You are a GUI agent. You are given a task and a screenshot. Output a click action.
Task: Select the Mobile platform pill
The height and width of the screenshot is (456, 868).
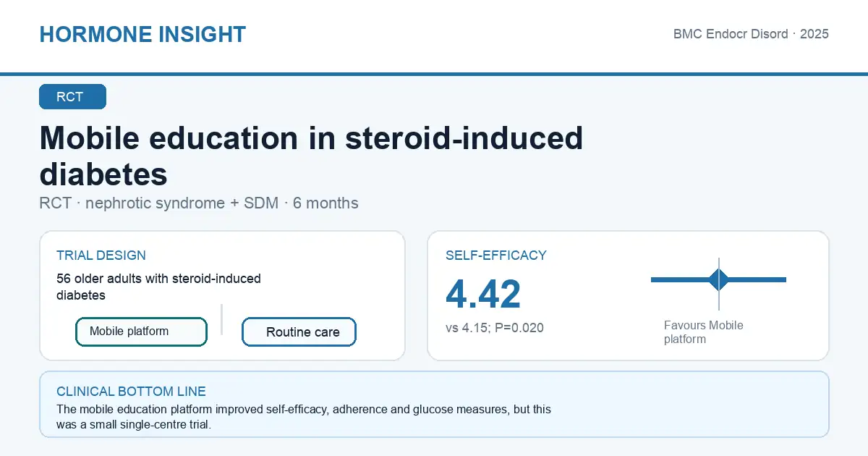click(141, 332)
